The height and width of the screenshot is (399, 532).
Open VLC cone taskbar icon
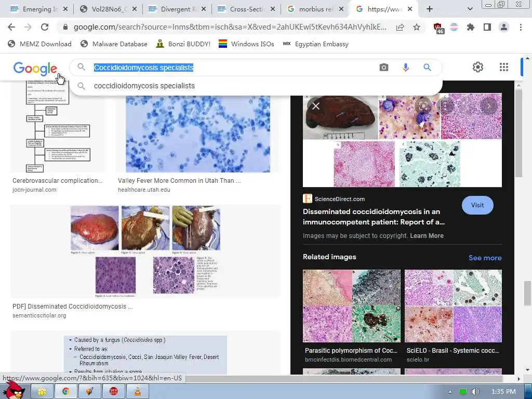[138, 391]
